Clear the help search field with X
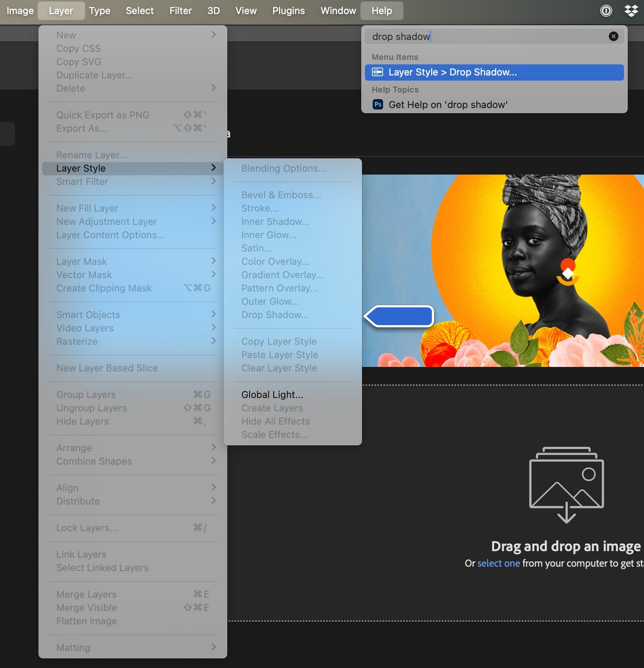Viewport: 644px width, 668px height. coord(613,36)
